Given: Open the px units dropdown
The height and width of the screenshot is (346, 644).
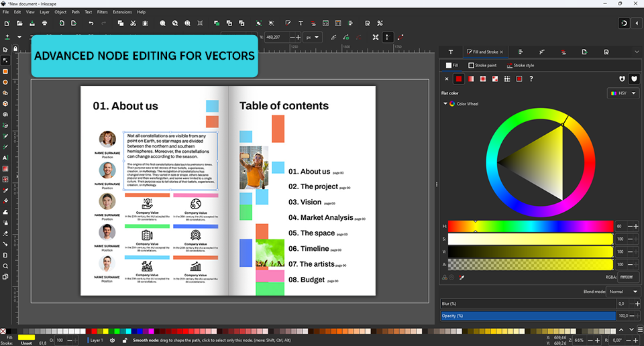Looking at the screenshot, I should point(313,38).
